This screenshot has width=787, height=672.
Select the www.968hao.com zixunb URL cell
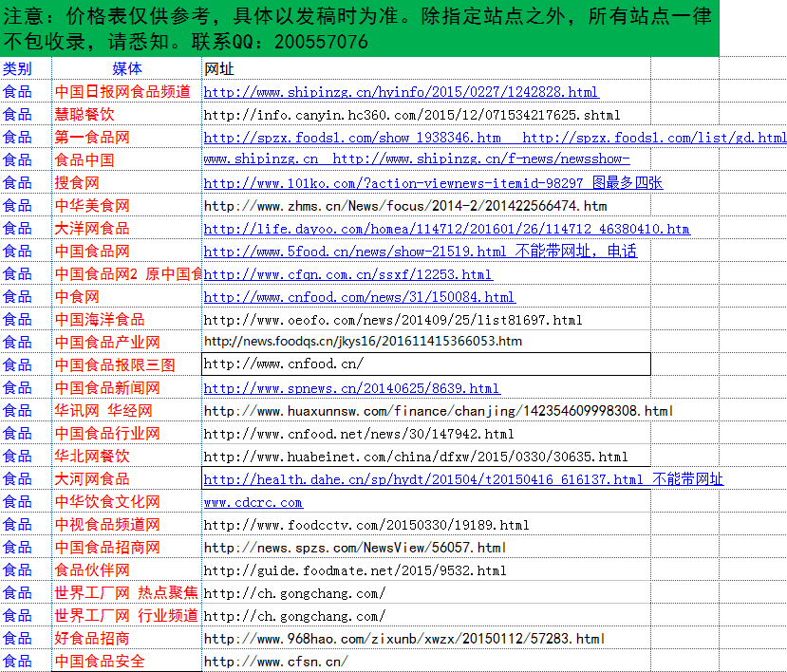click(x=426, y=639)
